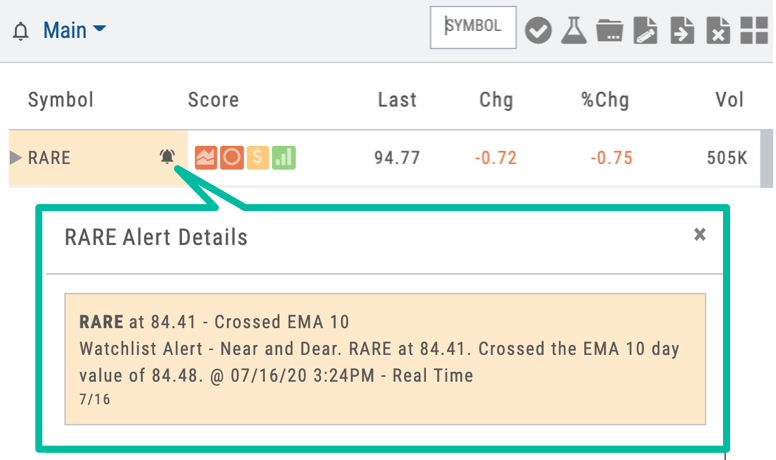This screenshot has height=460, width=776.
Task: Click the RARE alert bell icon
Action: click(167, 156)
